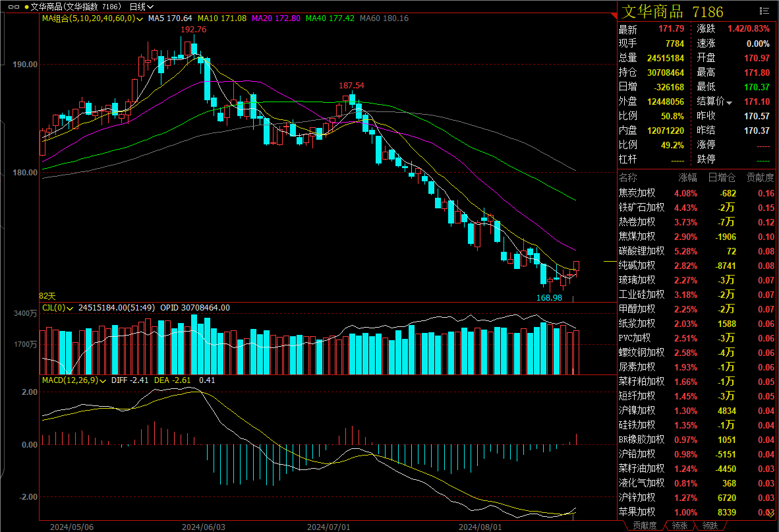
Task: Select the 菜籽油加权 row
Action: pyautogui.click(x=697, y=469)
